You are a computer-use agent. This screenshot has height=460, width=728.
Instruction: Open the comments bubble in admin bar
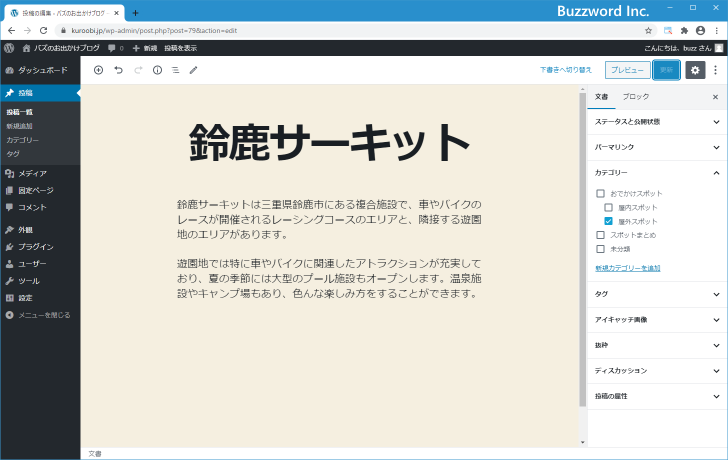(116, 48)
